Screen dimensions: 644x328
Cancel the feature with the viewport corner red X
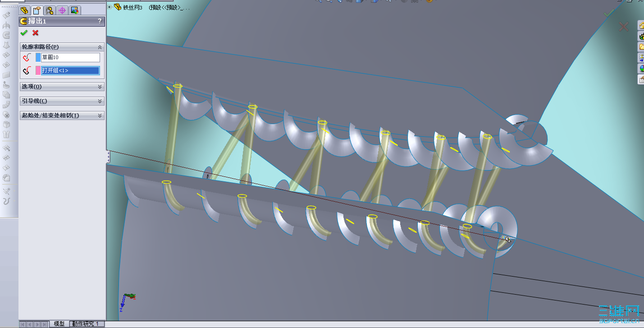[x=624, y=27]
